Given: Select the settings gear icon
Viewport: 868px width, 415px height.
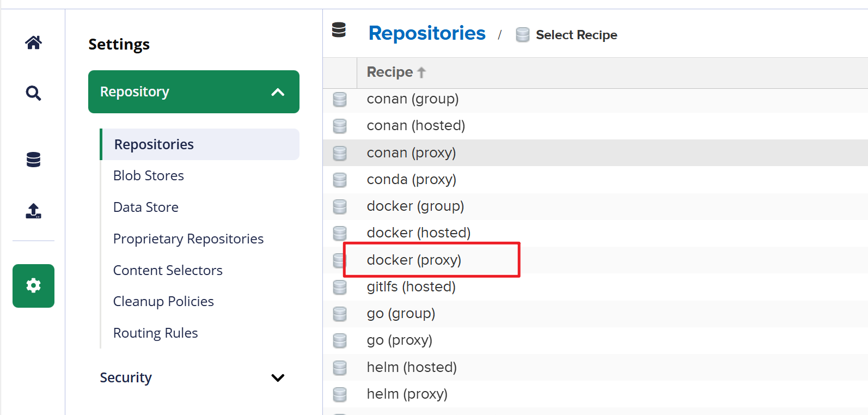Looking at the screenshot, I should pos(33,285).
